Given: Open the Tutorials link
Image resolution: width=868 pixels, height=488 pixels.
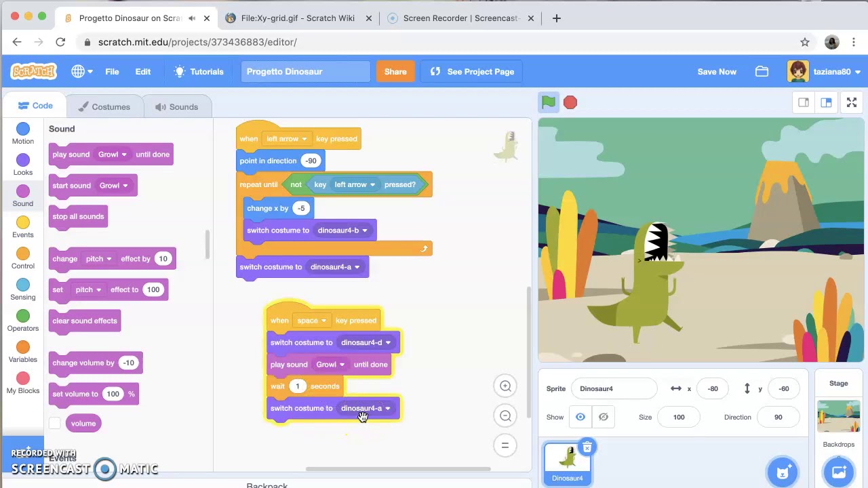Looking at the screenshot, I should coord(199,72).
